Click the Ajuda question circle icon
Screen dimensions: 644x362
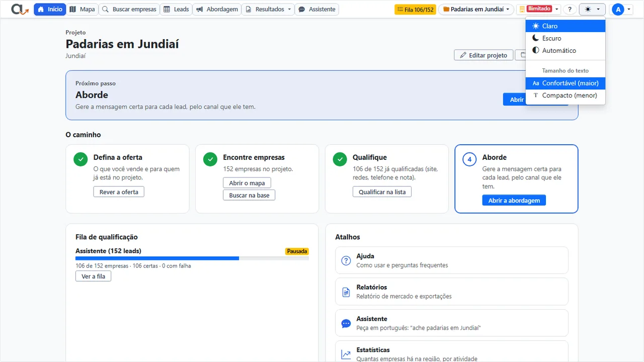(346, 260)
